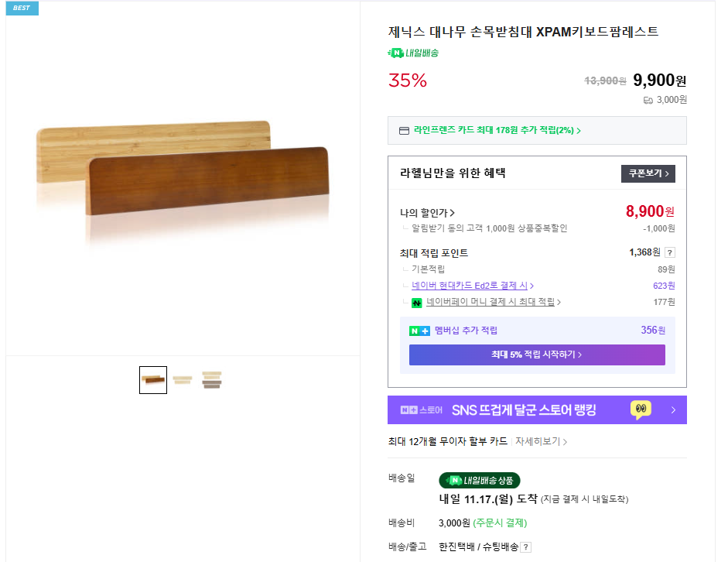Image resolution: width=728 pixels, height=562 pixels.
Task: Click the BEST badge on product image
Action: [x=22, y=8]
